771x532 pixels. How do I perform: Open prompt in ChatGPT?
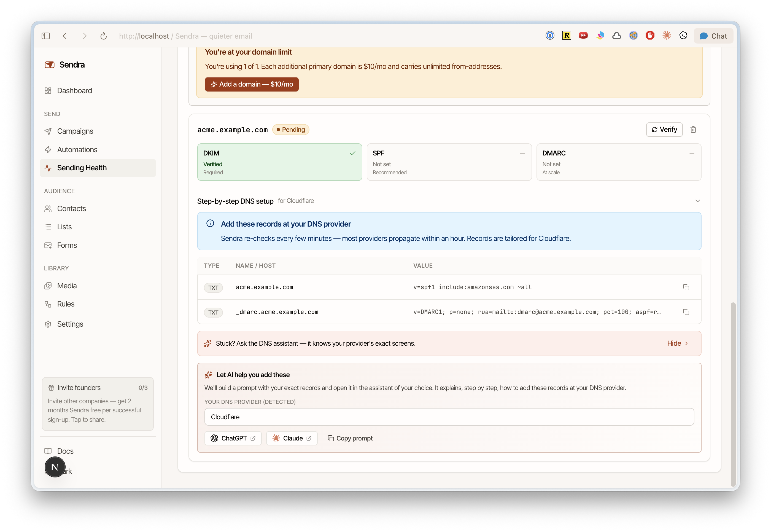coord(233,438)
